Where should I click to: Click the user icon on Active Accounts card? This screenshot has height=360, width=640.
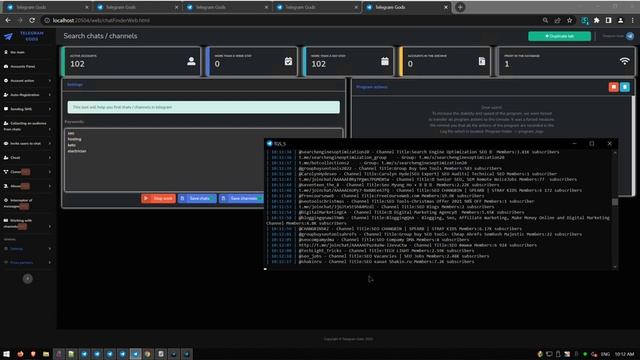point(191,61)
